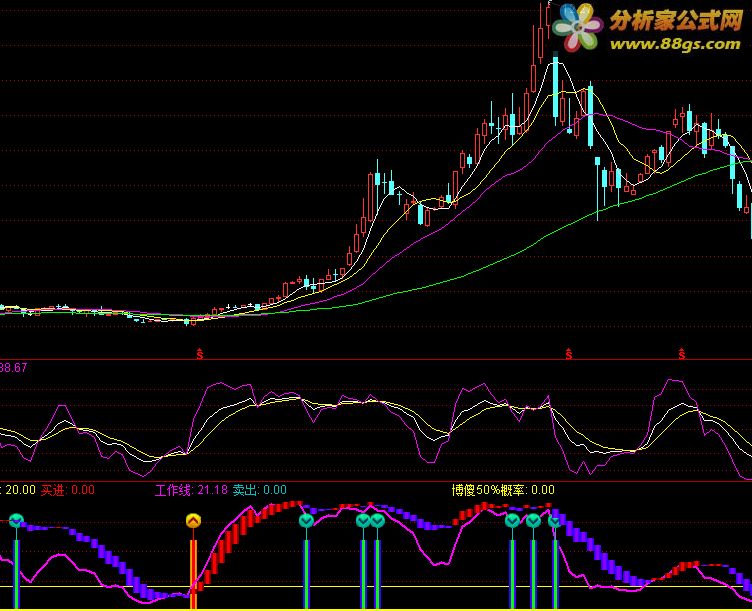752x611 pixels.
Task: Click the leftmost teal sell-signal marker
Action: pos(16,520)
